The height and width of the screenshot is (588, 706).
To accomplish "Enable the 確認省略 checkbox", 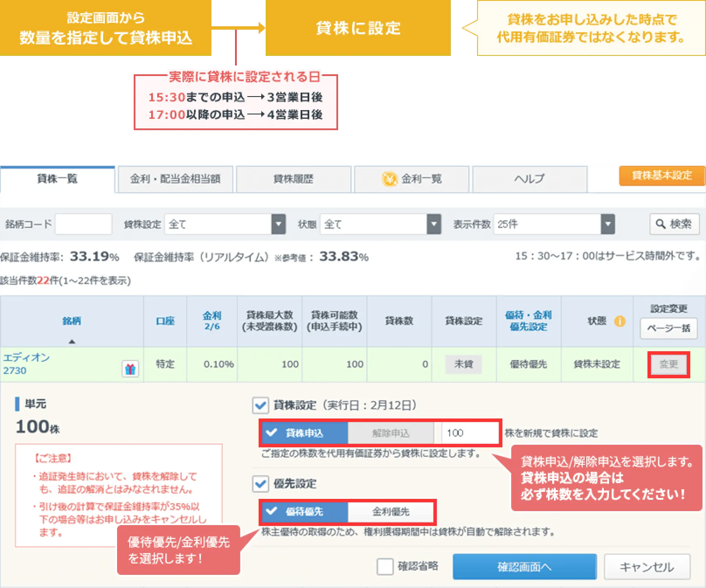I will 385,567.
